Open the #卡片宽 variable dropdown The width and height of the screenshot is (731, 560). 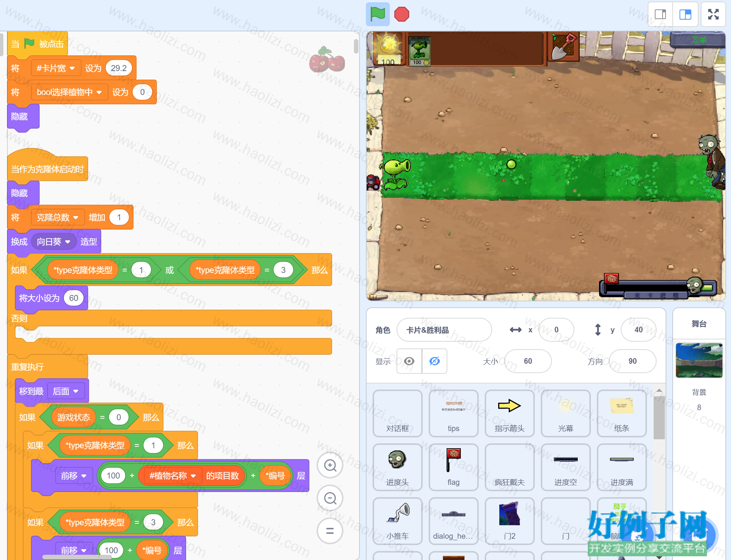point(56,68)
